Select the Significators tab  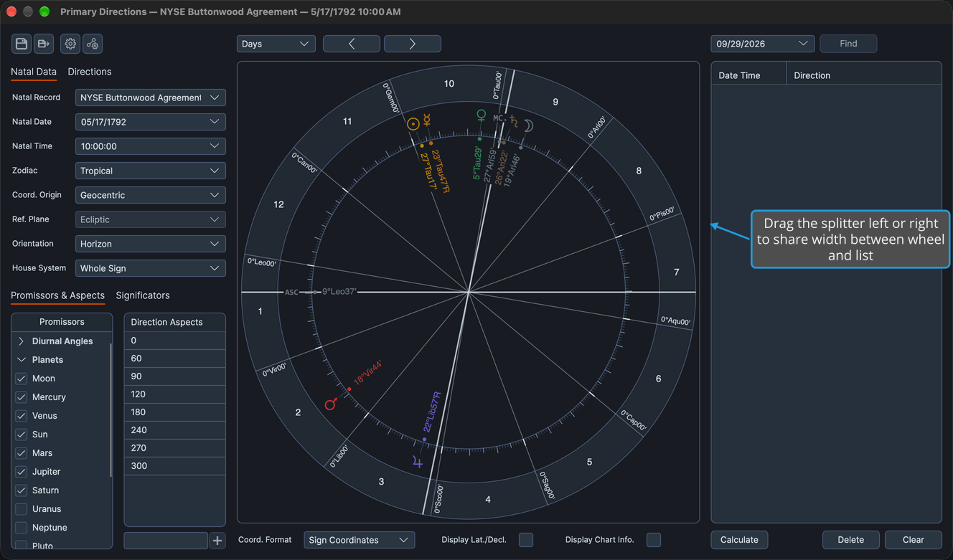pos(143,295)
